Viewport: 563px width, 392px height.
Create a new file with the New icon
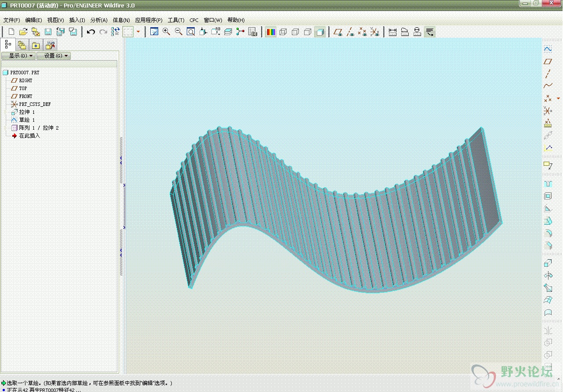click(11, 32)
